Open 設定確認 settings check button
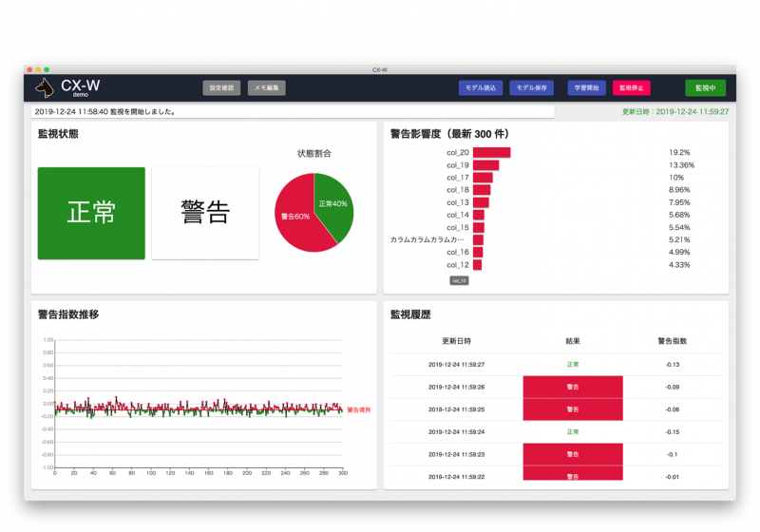Image resolution: width=760 pixels, height=532 pixels. [221, 87]
